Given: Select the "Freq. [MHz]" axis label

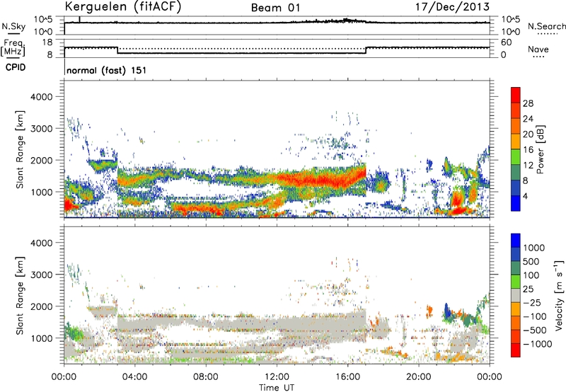Looking at the screenshot, I should pyautogui.click(x=13, y=47).
